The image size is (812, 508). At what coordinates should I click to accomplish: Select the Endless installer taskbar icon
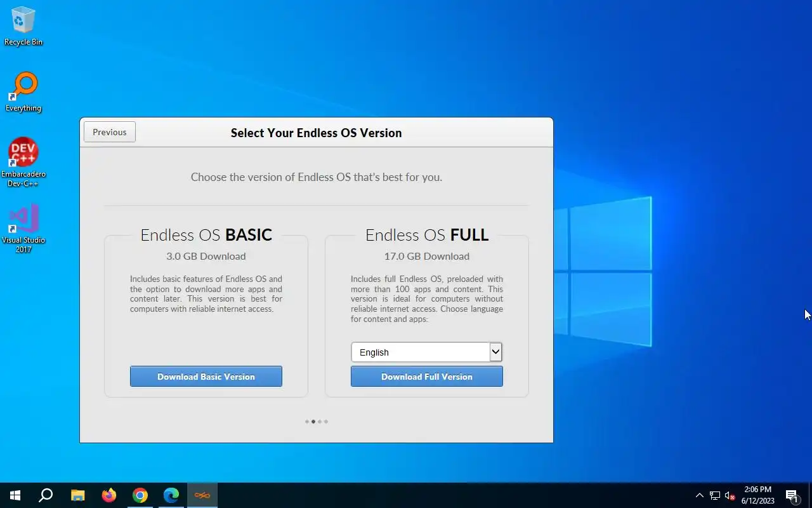click(x=202, y=495)
